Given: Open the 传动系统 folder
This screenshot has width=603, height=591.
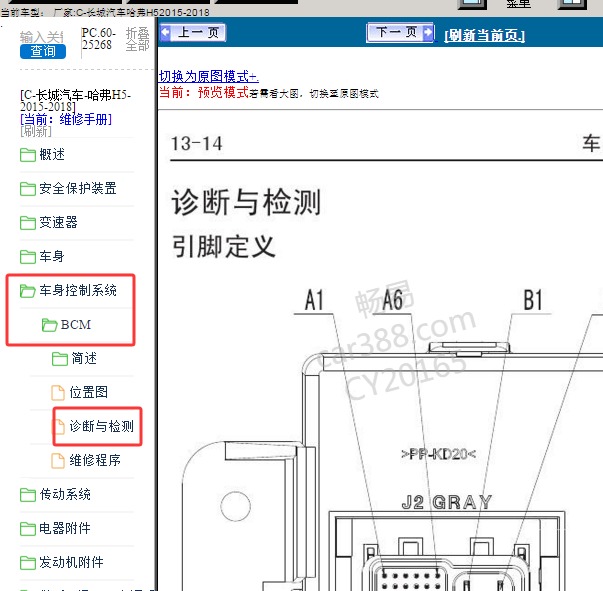Looking at the screenshot, I should pos(65,494).
